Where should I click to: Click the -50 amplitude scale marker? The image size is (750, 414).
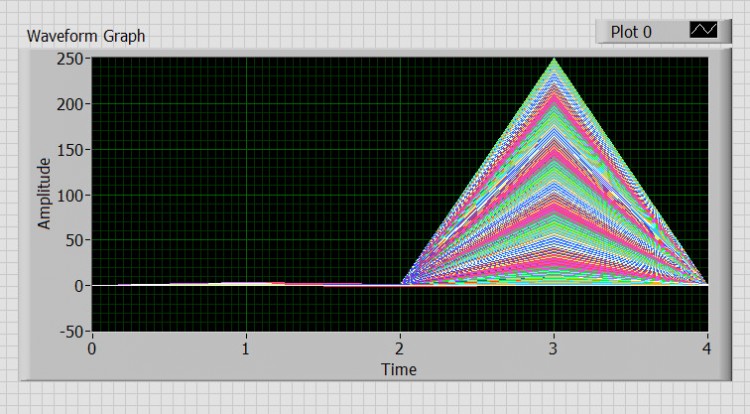pos(72,331)
